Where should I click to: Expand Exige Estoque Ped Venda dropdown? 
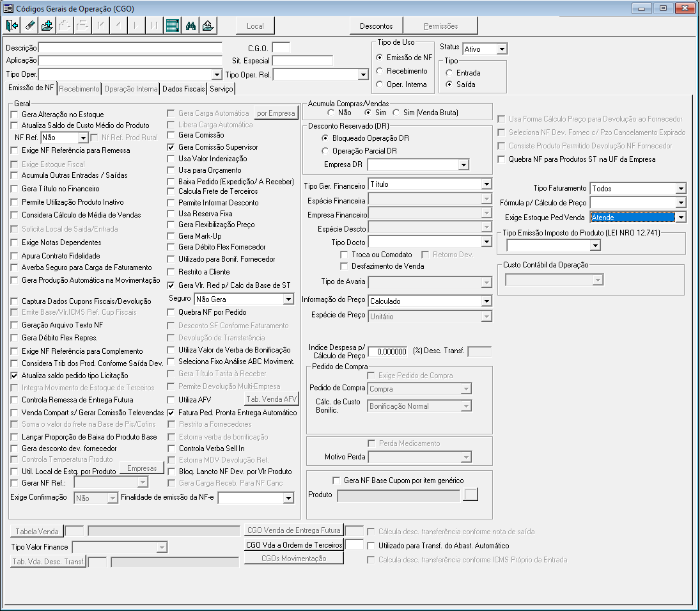point(681,218)
